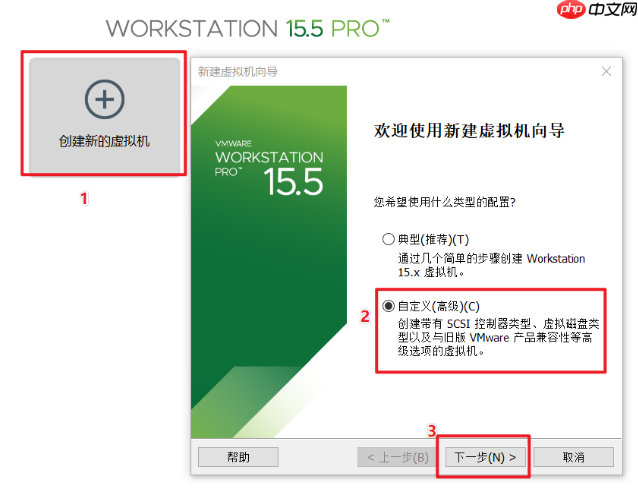The image size is (638, 494).
Task: Click the 欢迎使用新建虚拟机向导 heading
Action: pyautogui.click(x=469, y=131)
